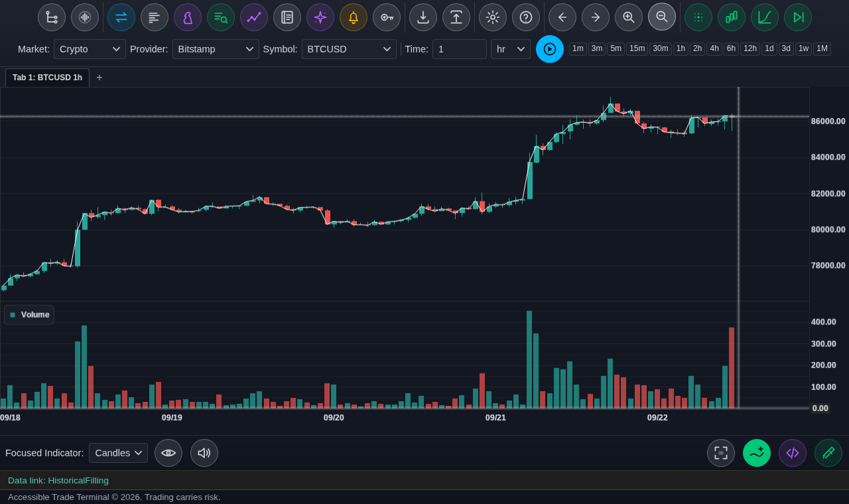The height and width of the screenshot is (504, 849).
Task: Move chart back with left arrow icon
Action: pyautogui.click(x=562, y=17)
